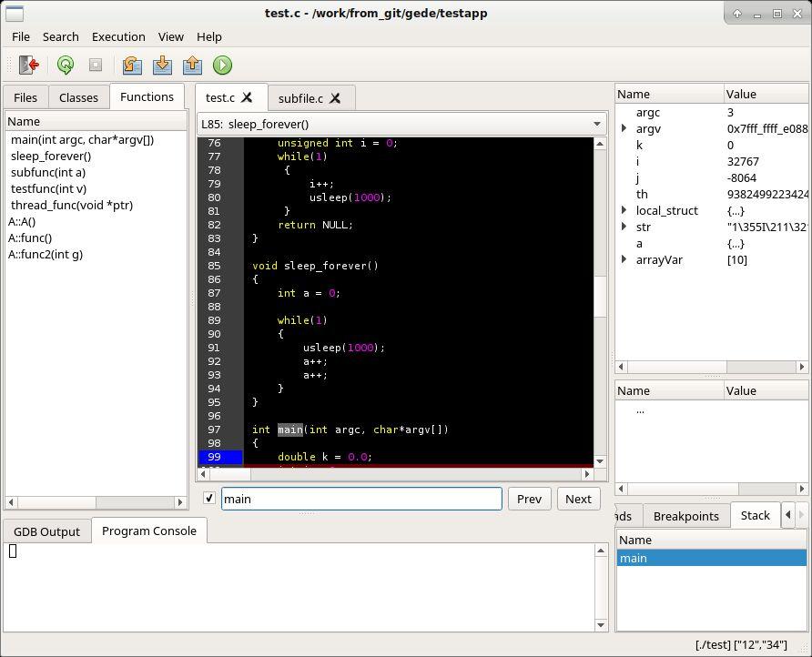The image size is (812, 657).
Task: Click the step into icon
Action: [162, 65]
